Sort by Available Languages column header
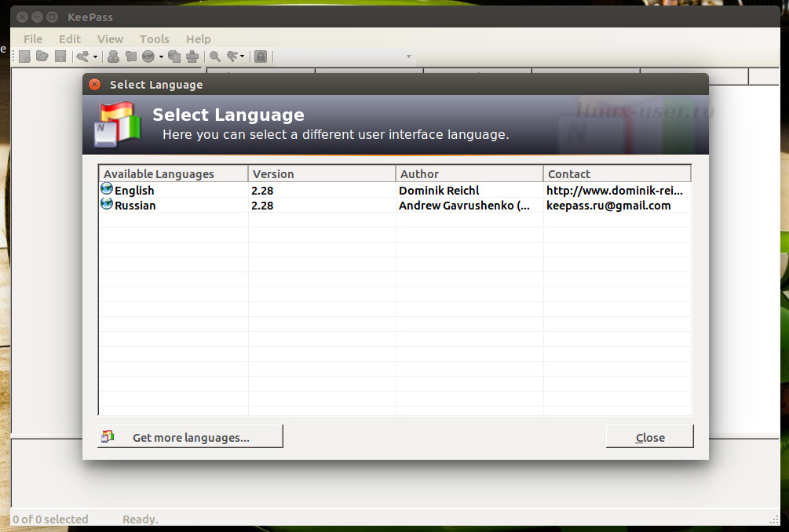The image size is (789, 532). tap(173, 174)
